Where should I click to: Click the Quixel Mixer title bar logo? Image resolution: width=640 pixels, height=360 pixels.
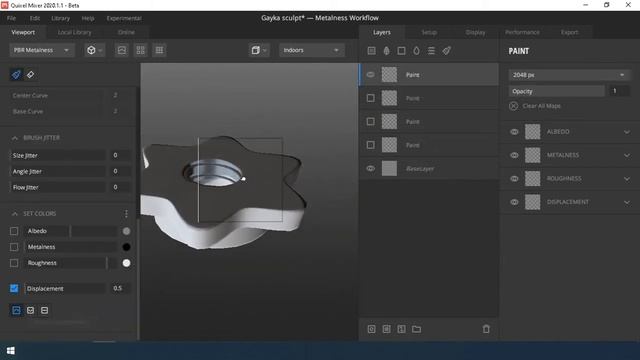pos(4,5)
